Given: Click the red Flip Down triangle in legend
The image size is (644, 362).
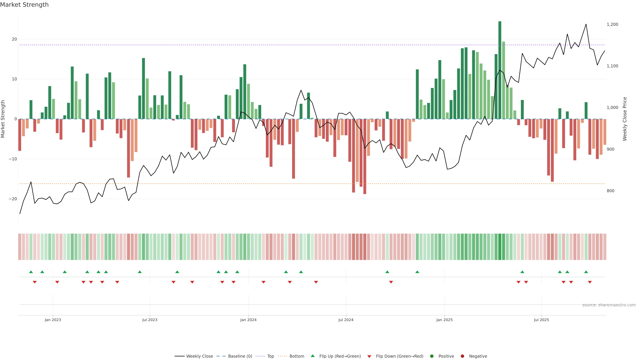Looking at the screenshot, I should pos(369,356).
